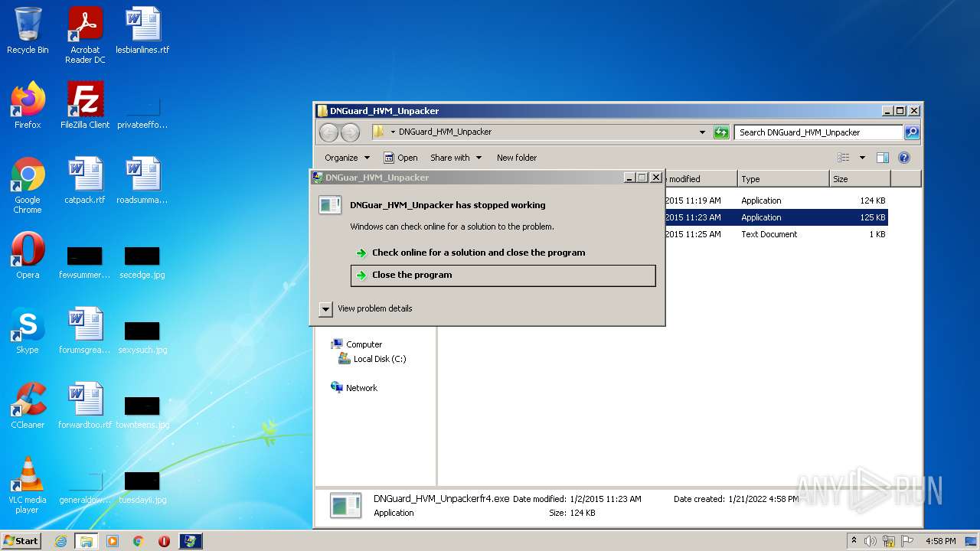Open volume control in system tray
The width and height of the screenshot is (980, 551).
871,541
